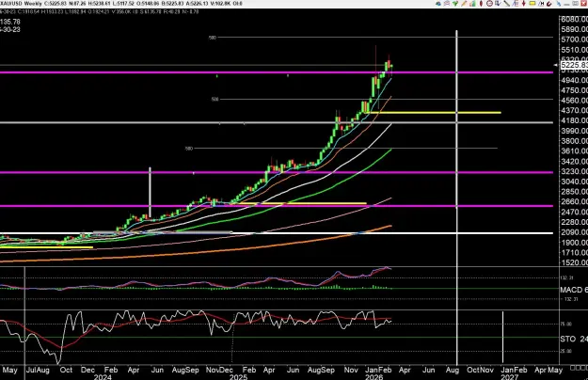Click the blue down-arrow box icon
The width and height of the screenshot is (588, 380).
point(498,4)
